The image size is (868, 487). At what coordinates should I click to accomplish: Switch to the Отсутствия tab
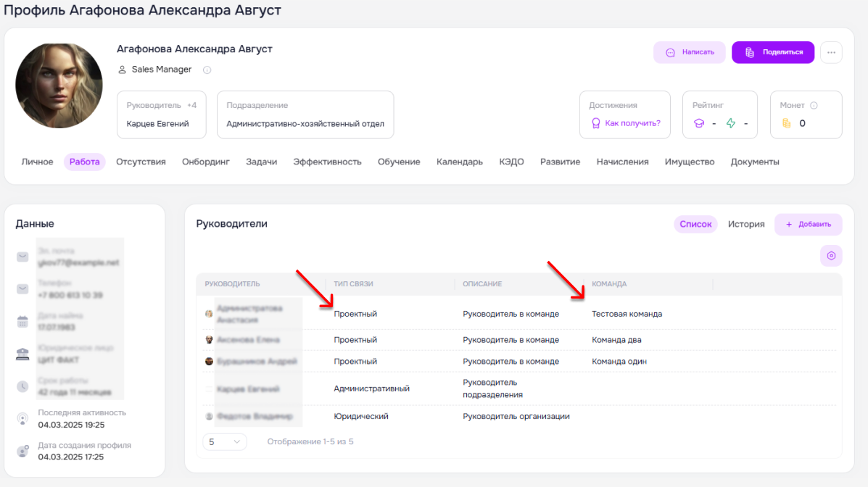[x=141, y=162]
